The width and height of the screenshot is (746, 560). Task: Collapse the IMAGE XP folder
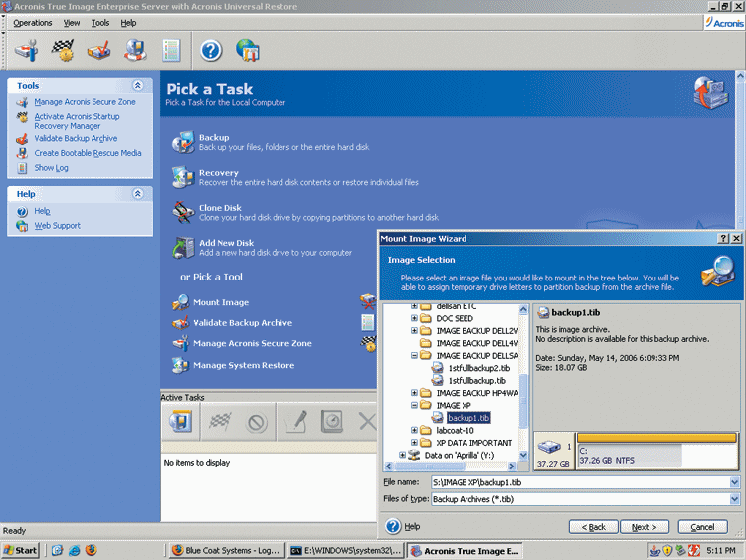click(414, 405)
